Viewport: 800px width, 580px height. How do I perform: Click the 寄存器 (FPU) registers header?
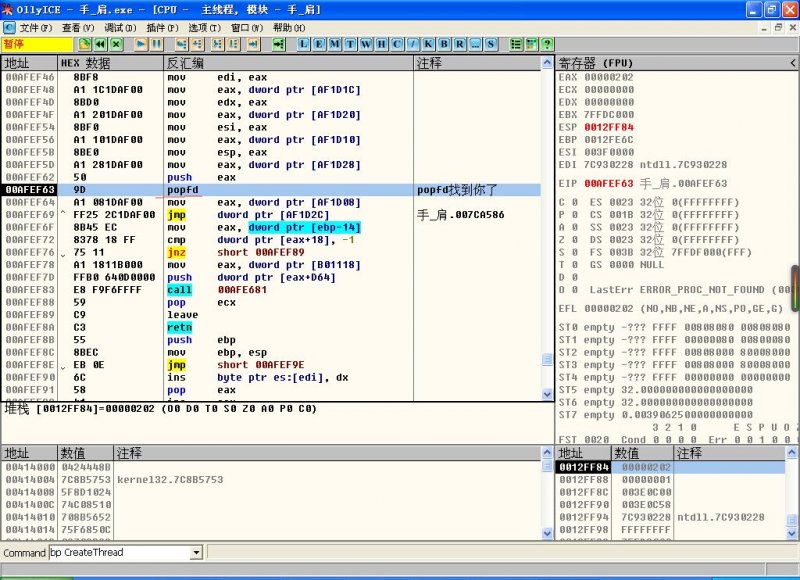click(596, 63)
